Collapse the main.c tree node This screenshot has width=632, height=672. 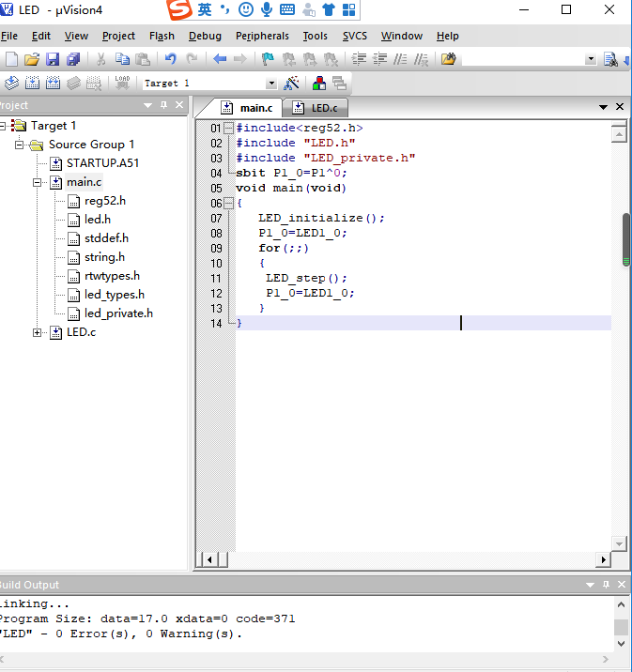tap(38, 183)
